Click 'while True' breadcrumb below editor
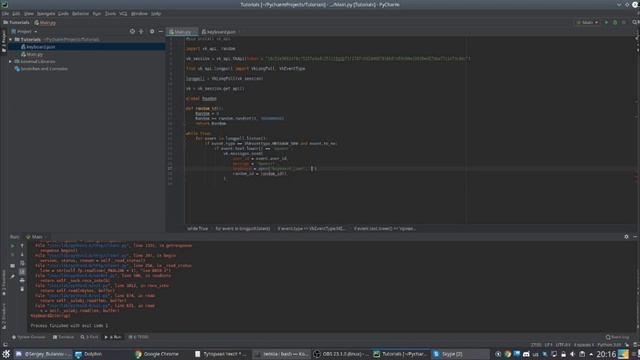 197,229
